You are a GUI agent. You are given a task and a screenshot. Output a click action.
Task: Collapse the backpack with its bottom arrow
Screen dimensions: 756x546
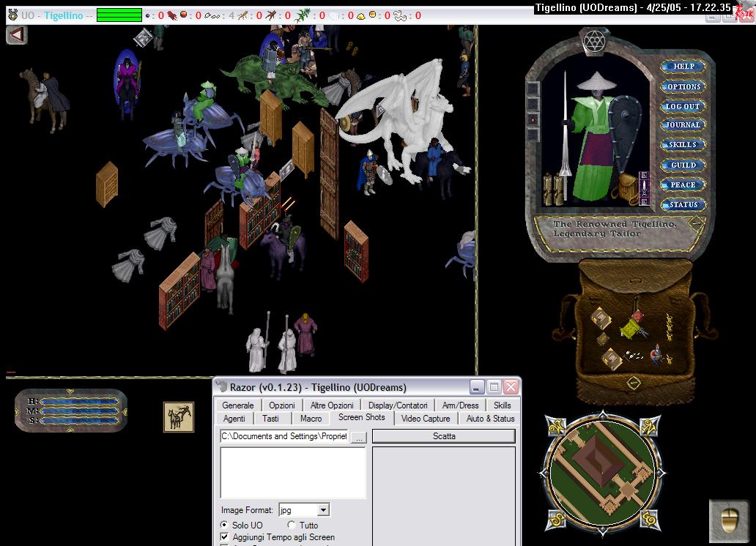pos(634,383)
